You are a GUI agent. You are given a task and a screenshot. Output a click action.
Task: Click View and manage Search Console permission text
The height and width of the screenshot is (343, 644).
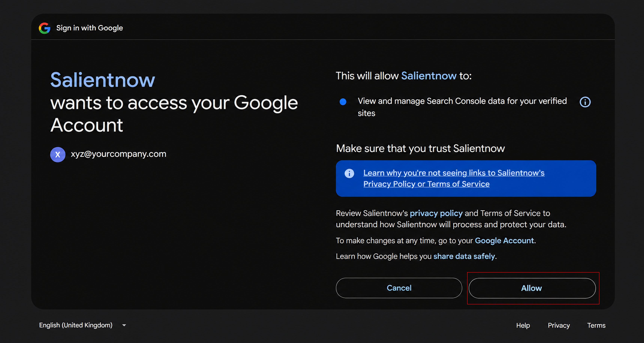point(462,107)
